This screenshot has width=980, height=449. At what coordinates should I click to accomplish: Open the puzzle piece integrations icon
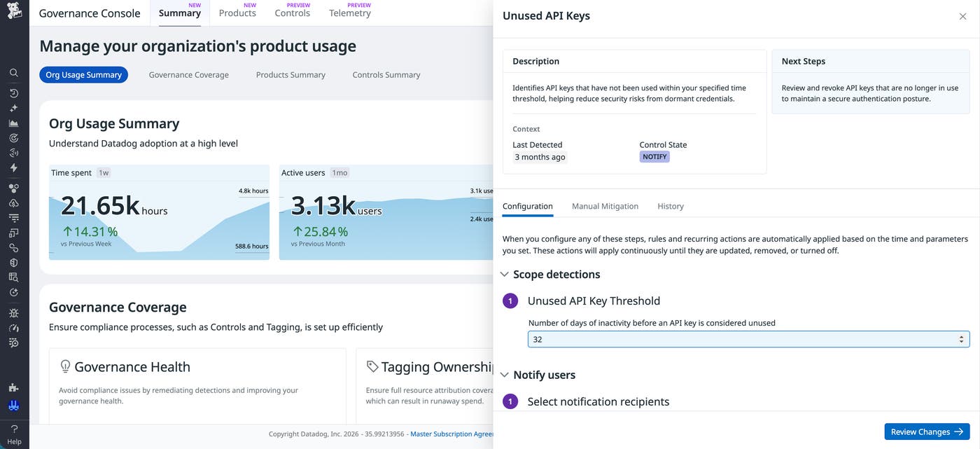click(x=14, y=387)
